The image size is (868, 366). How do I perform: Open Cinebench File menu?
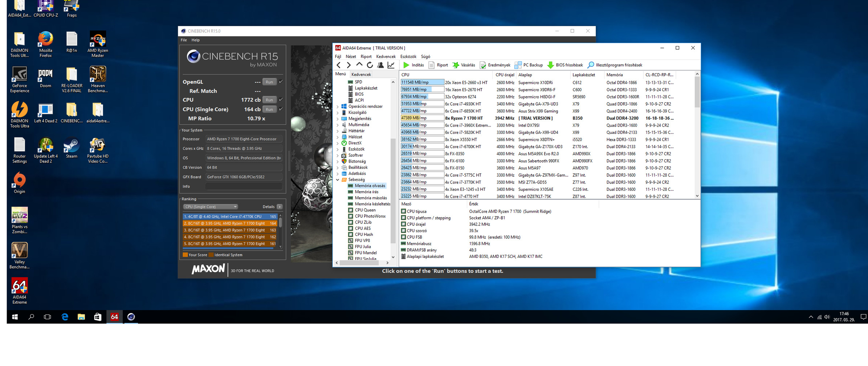184,40
